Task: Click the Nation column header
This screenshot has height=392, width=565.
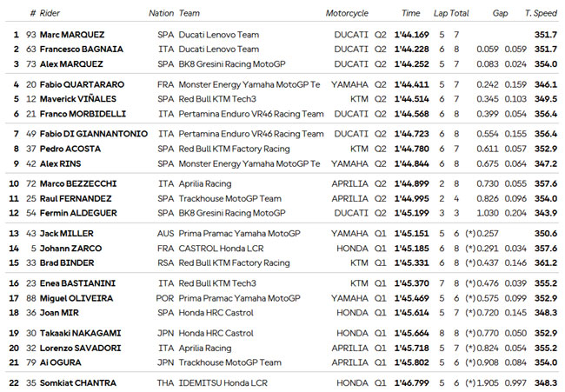Action: (161, 13)
